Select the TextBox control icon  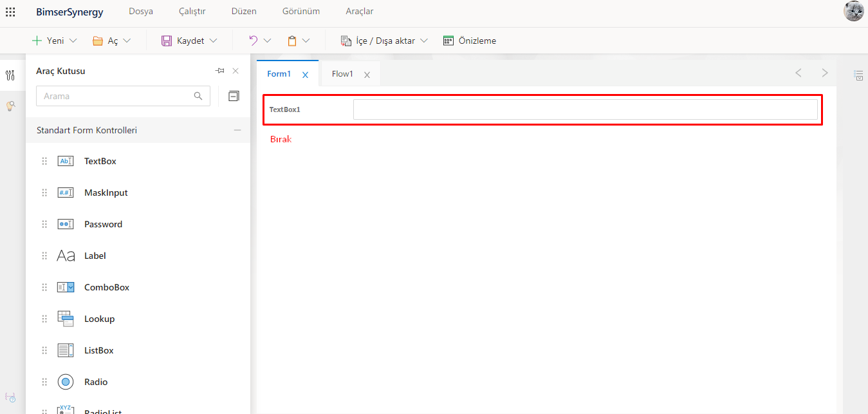pos(66,161)
